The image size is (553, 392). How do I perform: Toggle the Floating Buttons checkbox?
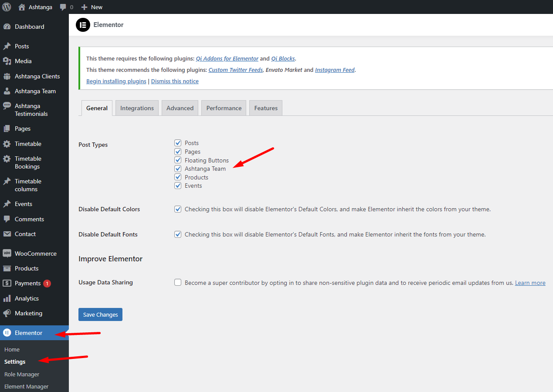tap(178, 160)
